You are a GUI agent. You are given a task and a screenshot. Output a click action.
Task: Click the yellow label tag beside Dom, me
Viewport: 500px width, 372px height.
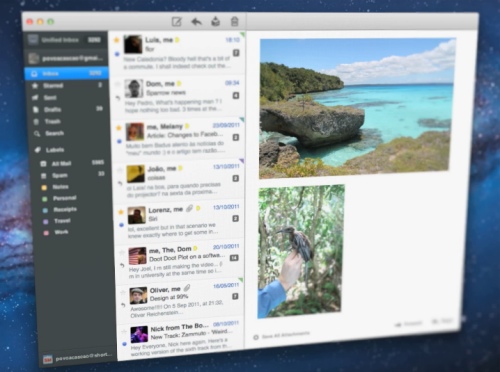179,83
